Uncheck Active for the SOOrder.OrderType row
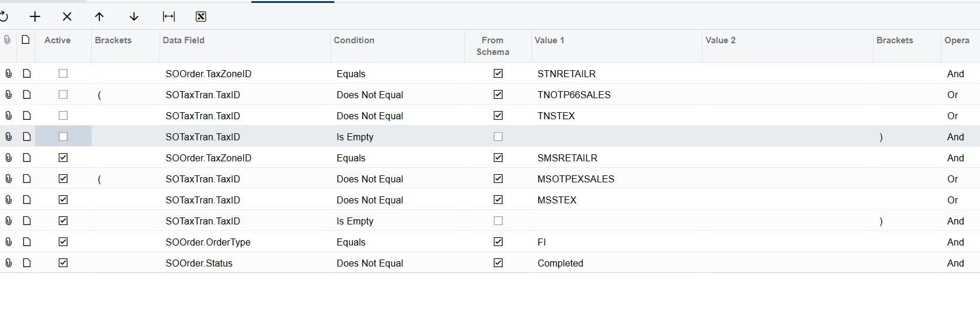The image size is (980, 325). pos(63,242)
